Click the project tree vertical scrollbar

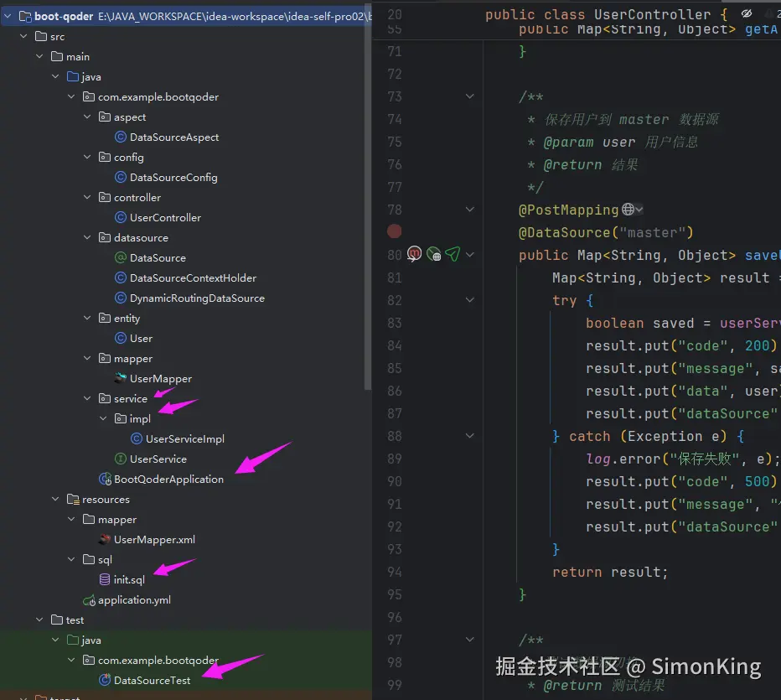pyautogui.click(x=368, y=197)
